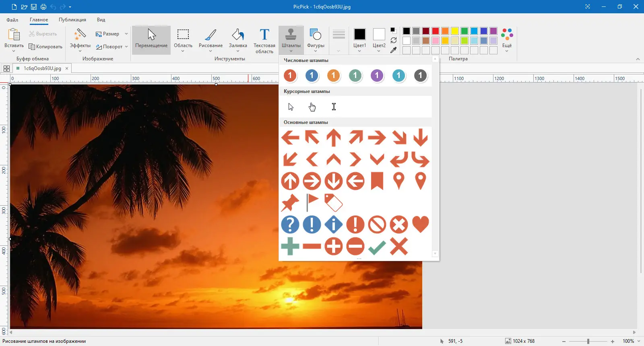Switch to the Публикация tab
644x346 pixels.
point(72,20)
